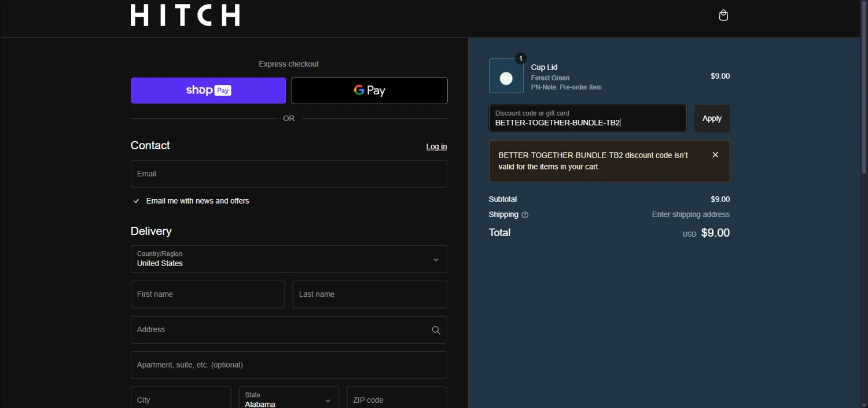Click the HITCH logo
The width and height of the screenshot is (868, 408).
(x=185, y=15)
